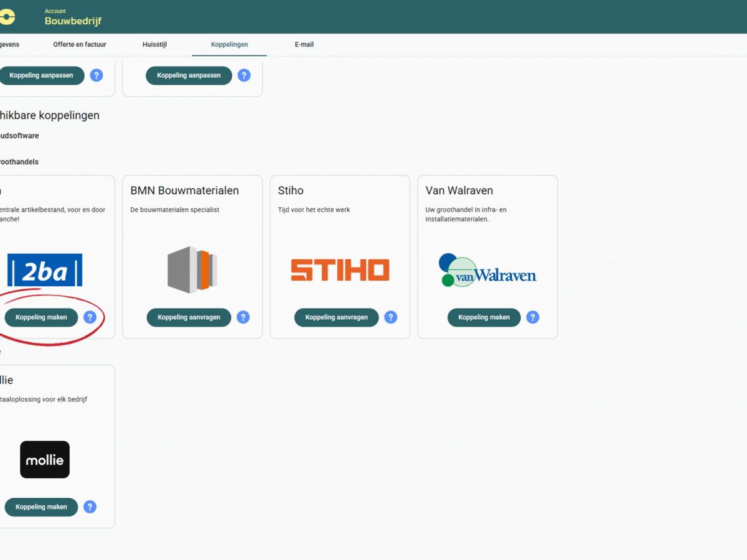
Task: Click Koppeling maken on the mollie card
Action: click(x=40, y=507)
